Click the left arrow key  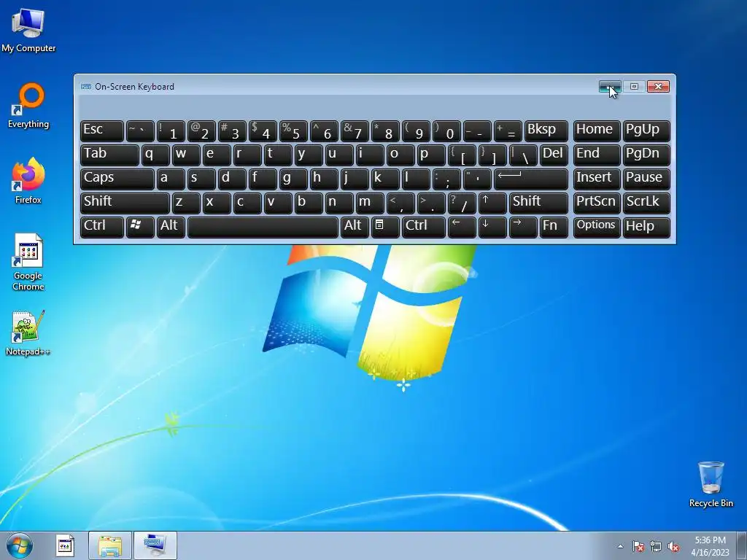pos(462,226)
